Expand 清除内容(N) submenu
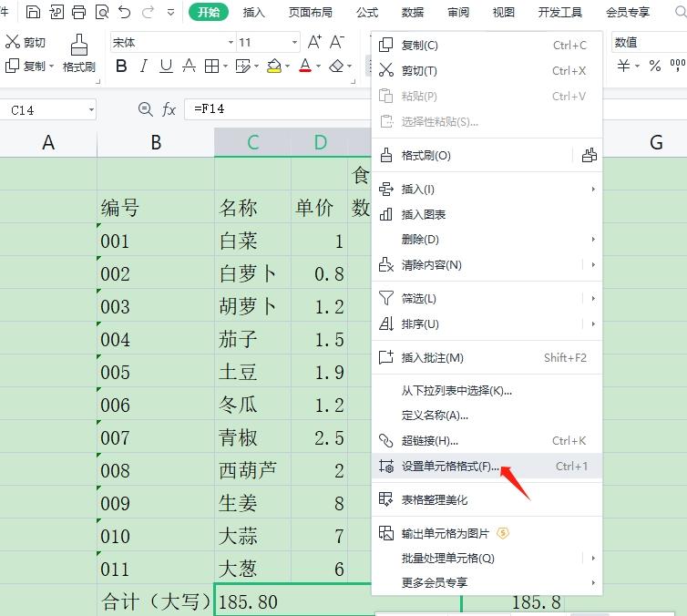Screen dimensions: 687x616 [x=593, y=264]
